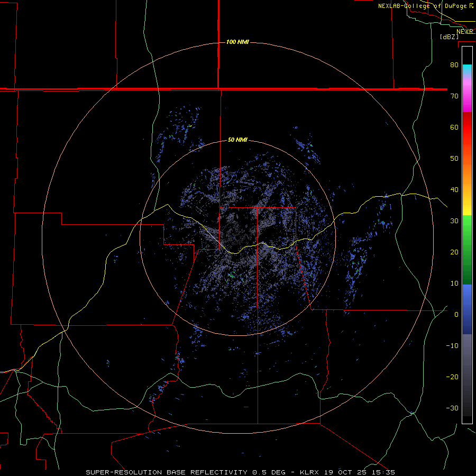
Task: Click the 40 value on the dBZ scale
Action: pyautogui.click(x=454, y=190)
